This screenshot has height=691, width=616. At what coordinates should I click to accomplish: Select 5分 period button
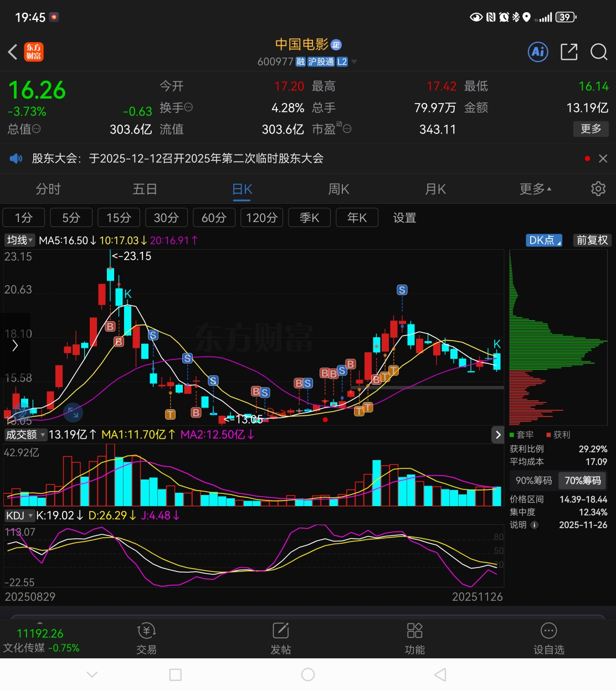[x=71, y=218]
